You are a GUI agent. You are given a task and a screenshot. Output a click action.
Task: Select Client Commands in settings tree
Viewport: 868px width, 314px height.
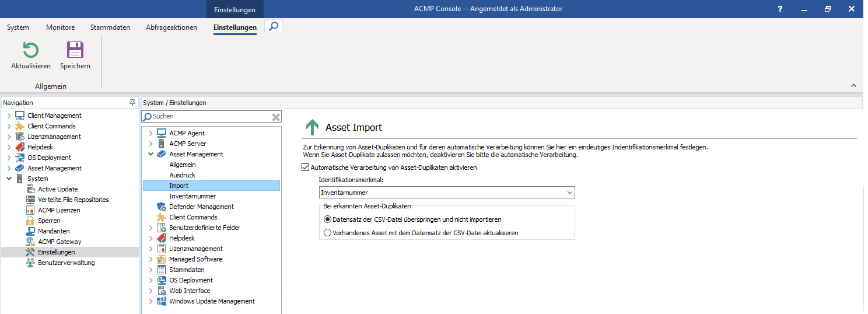coord(193,217)
